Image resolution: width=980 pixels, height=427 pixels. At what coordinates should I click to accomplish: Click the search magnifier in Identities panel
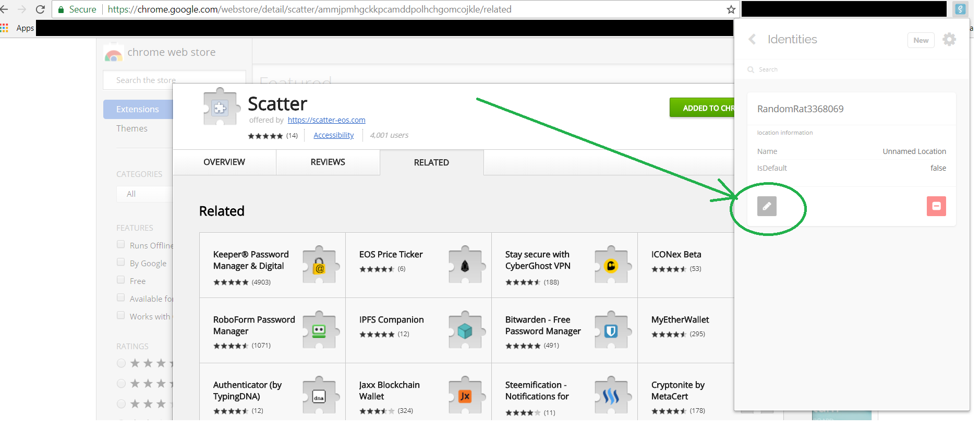(751, 69)
